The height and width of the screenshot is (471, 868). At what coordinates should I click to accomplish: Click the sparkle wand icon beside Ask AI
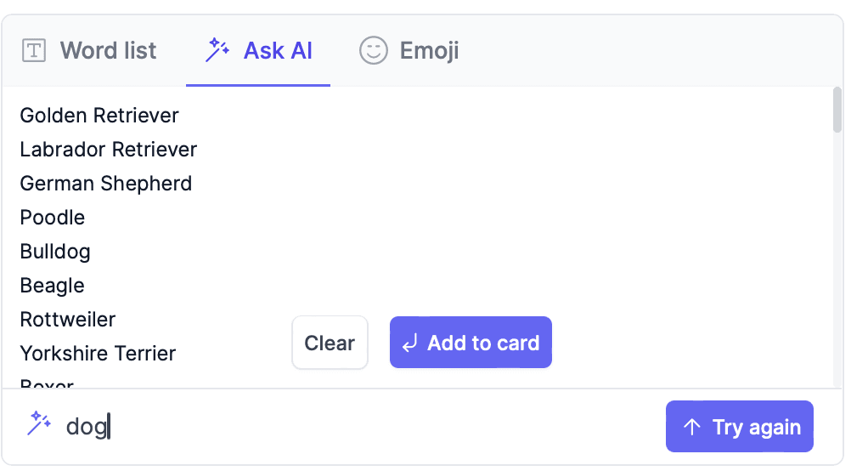[x=217, y=51]
